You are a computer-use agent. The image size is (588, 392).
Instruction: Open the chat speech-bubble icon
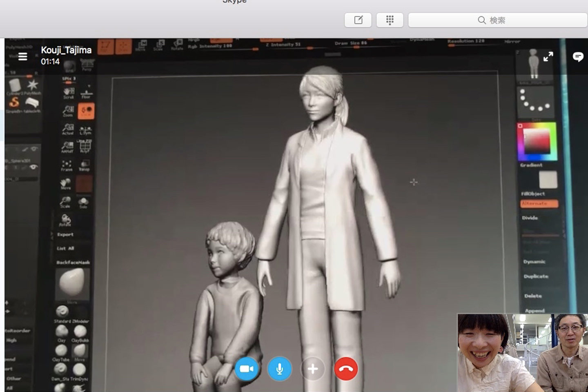pyautogui.click(x=578, y=57)
